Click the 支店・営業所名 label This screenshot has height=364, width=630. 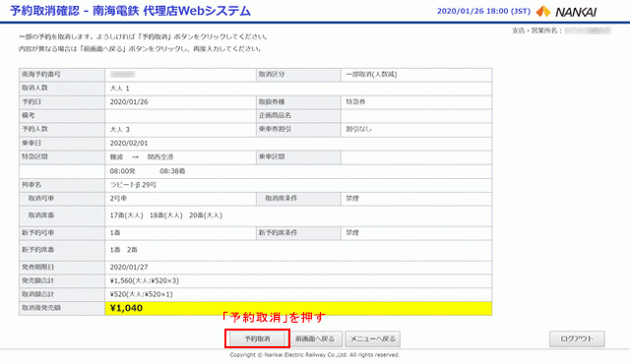tap(536, 30)
